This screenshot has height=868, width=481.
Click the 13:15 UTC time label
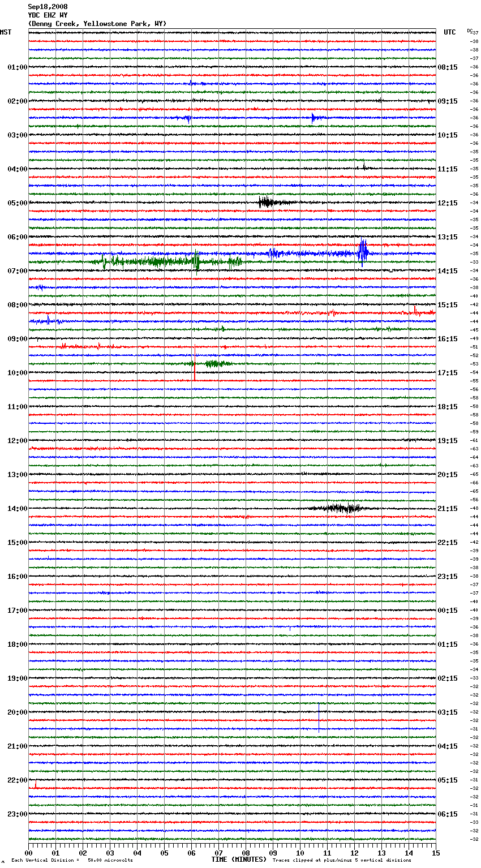pyautogui.click(x=448, y=237)
